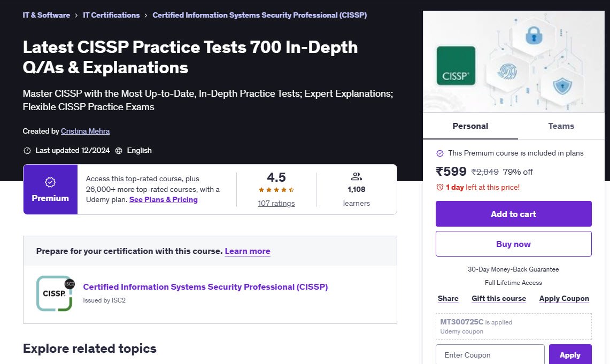This screenshot has width=610, height=364.
Task: Click the alarm clock deal icon
Action: (x=440, y=188)
